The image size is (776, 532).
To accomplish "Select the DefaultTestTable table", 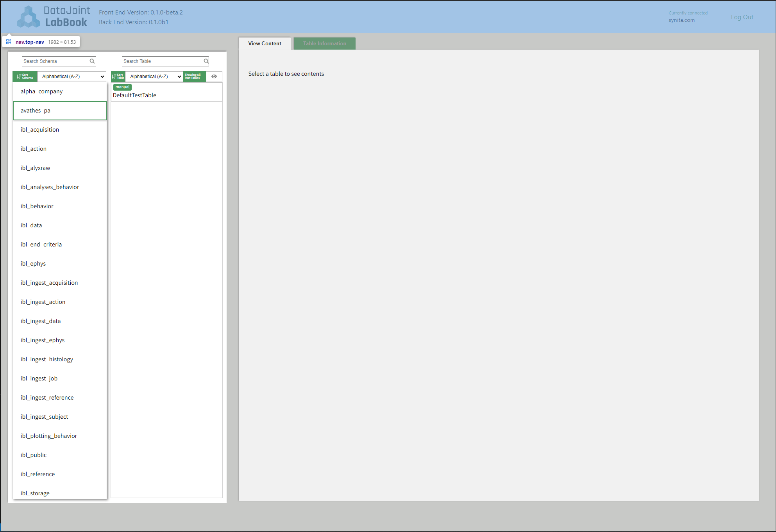I will click(167, 92).
